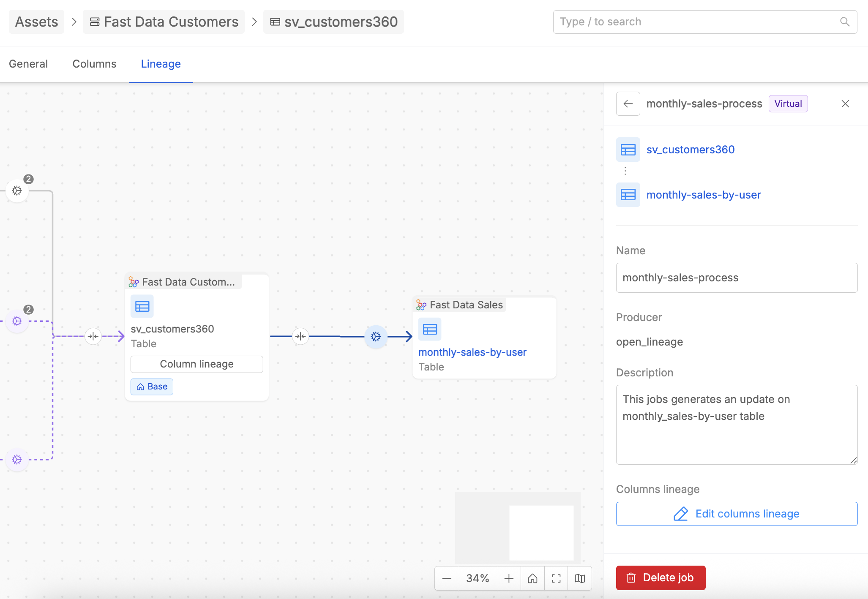Click collapse icon on blue lineage edge
Screen dimensions: 868x599
tap(300, 337)
